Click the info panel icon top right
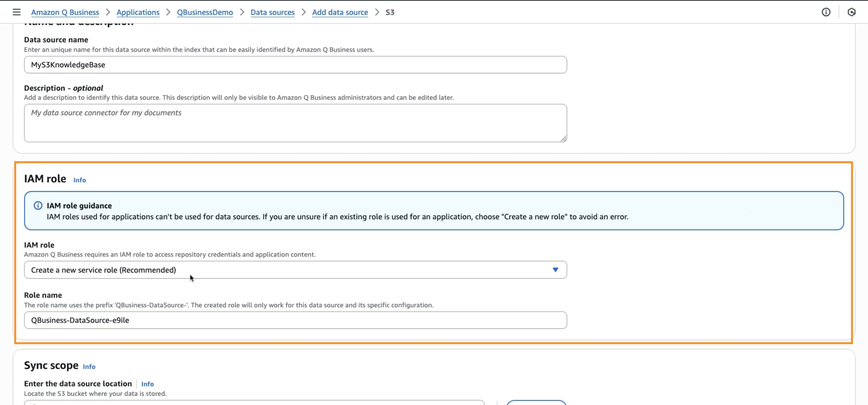 point(826,12)
